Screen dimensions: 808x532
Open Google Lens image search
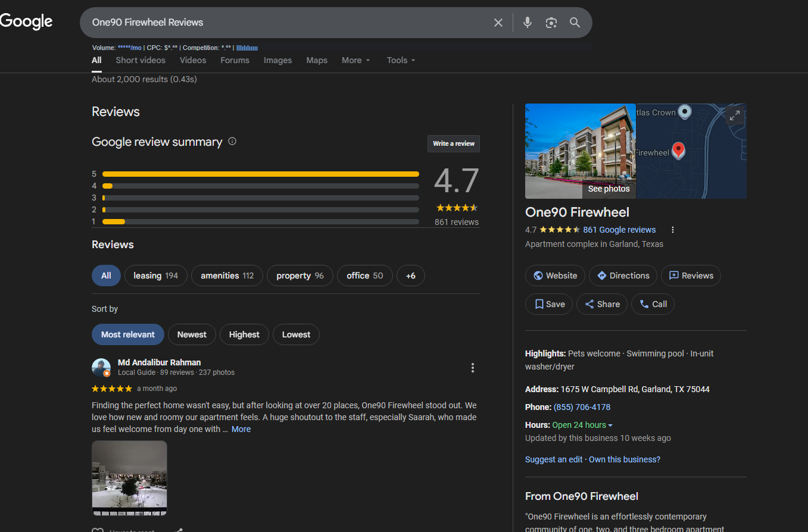point(551,23)
